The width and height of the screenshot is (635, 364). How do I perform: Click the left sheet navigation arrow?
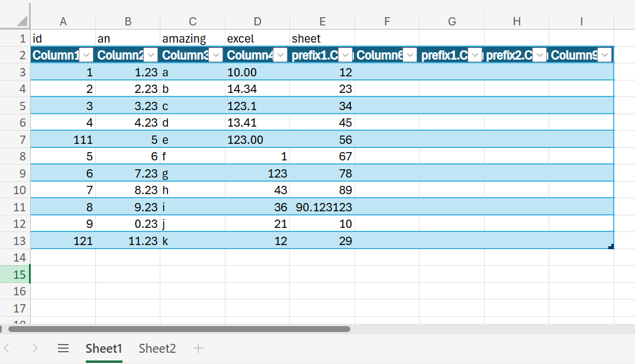[13, 348]
